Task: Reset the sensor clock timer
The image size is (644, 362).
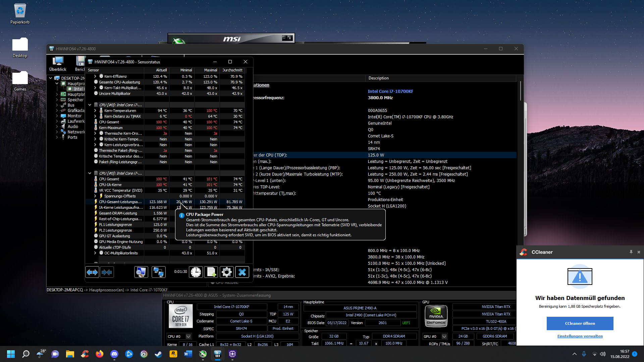Action: [x=196, y=272]
